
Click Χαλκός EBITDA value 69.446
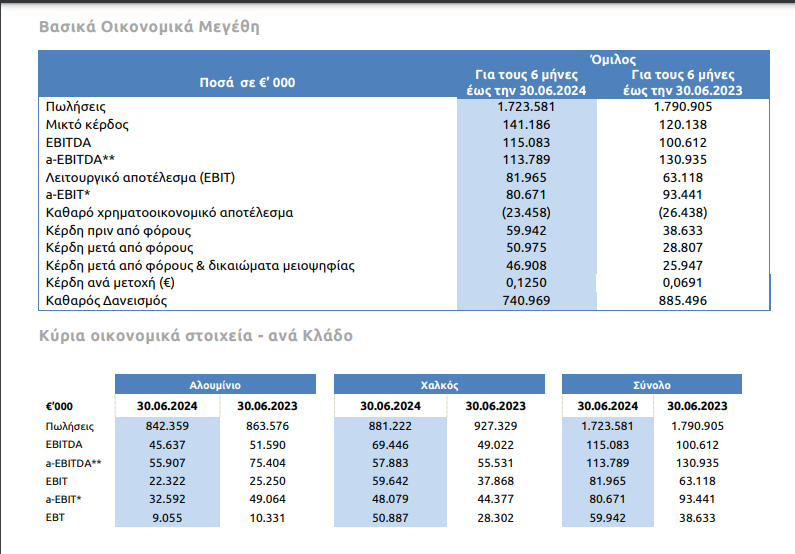click(x=390, y=445)
